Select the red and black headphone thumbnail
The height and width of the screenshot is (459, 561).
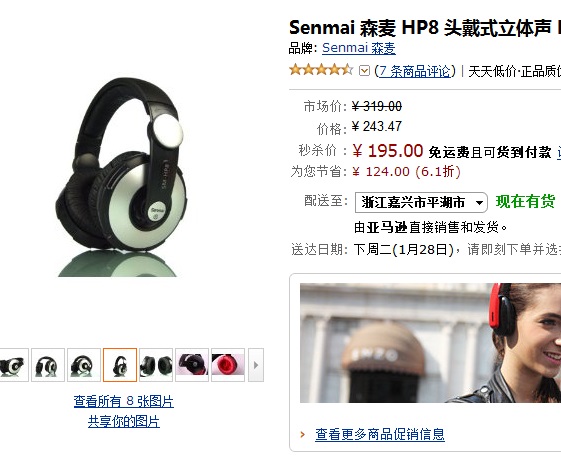[192, 365]
